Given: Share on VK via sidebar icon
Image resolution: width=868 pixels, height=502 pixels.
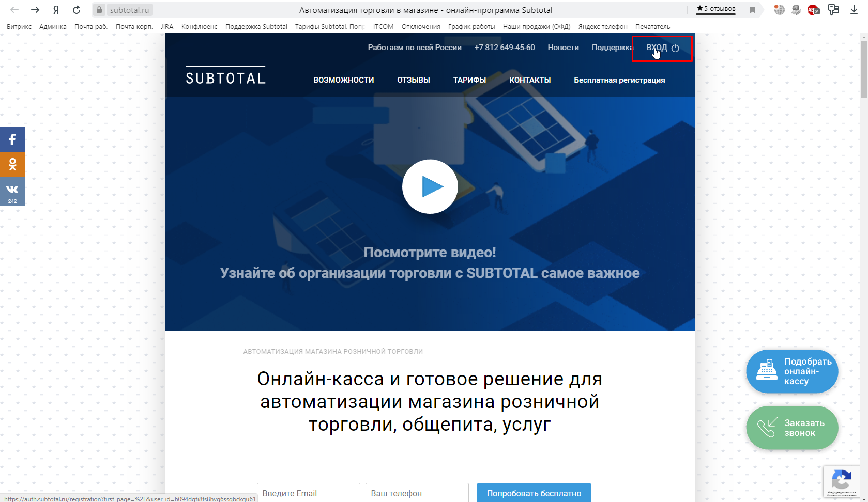Looking at the screenshot, I should coord(12,191).
